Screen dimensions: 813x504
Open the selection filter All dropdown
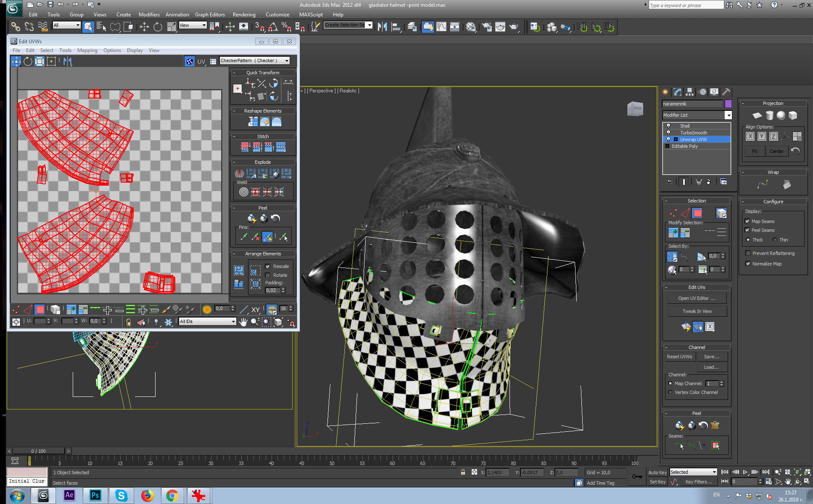(x=66, y=25)
